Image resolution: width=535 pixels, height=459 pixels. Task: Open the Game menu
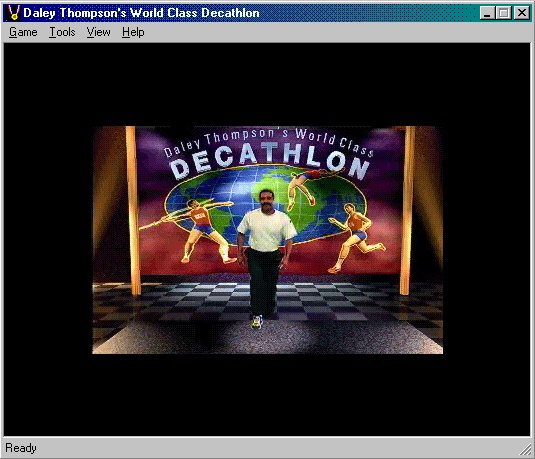coord(23,32)
